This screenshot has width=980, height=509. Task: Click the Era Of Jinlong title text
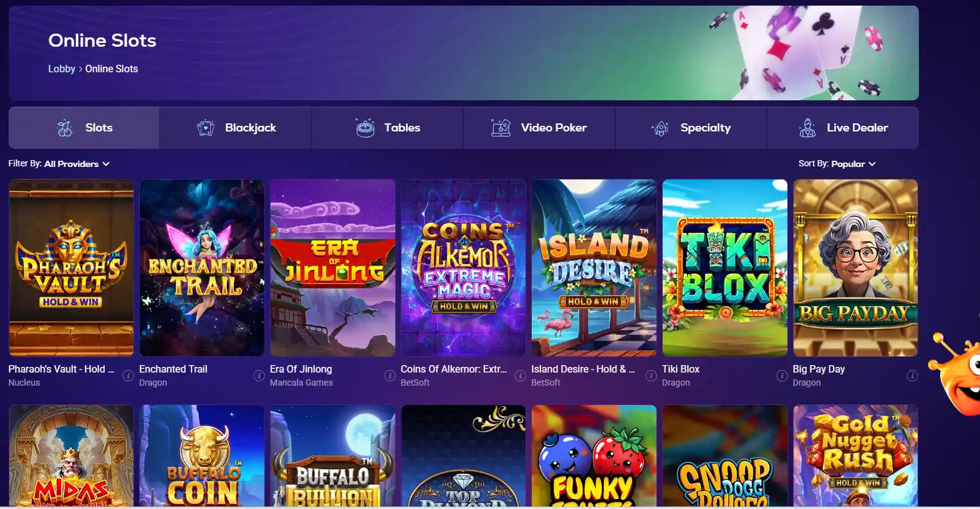tap(301, 369)
